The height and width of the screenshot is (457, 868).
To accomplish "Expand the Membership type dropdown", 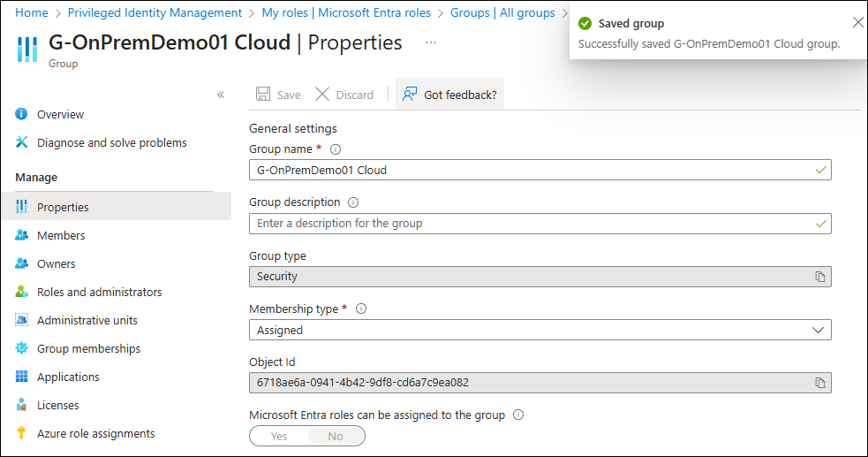I will click(x=817, y=330).
